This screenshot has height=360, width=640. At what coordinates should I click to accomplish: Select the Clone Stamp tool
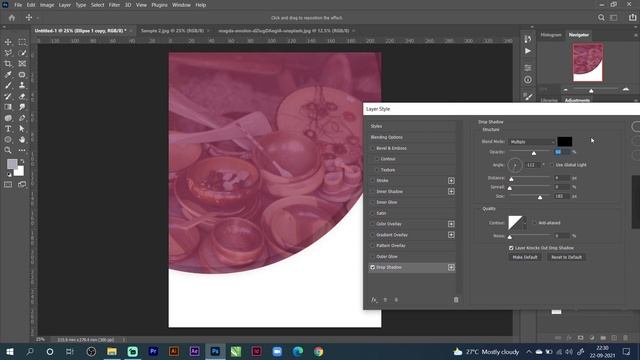coord(22,85)
